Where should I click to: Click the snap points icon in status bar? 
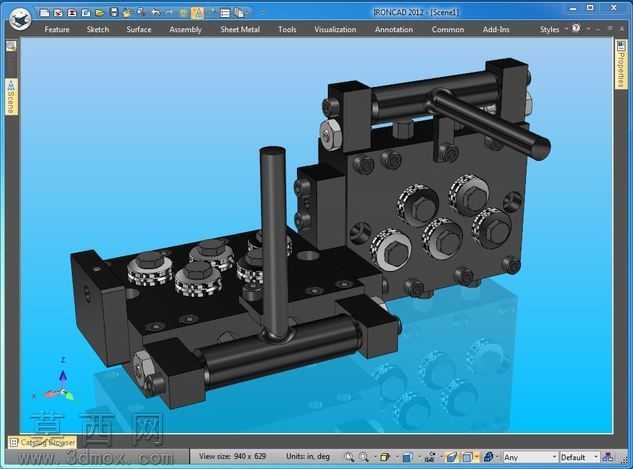click(430, 457)
